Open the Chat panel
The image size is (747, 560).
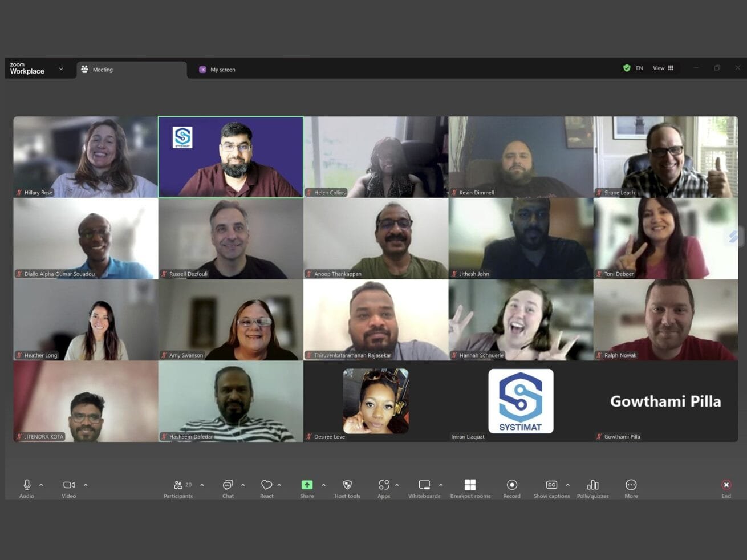228,485
